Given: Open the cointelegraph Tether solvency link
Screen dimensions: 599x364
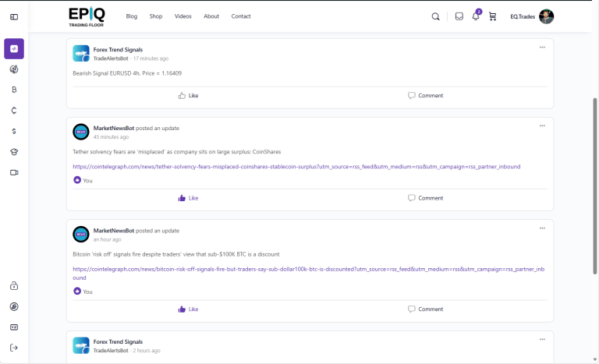Looking at the screenshot, I should click(x=296, y=166).
